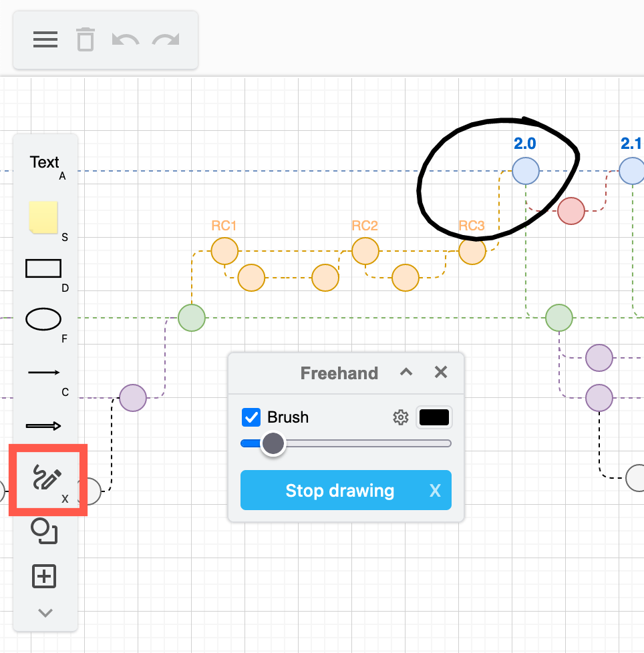
Task: Click the Redo arrow icon
Action: [x=166, y=39]
